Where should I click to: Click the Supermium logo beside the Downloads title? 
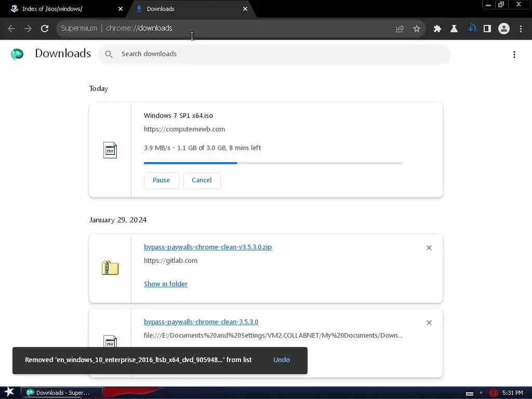click(17, 54)
